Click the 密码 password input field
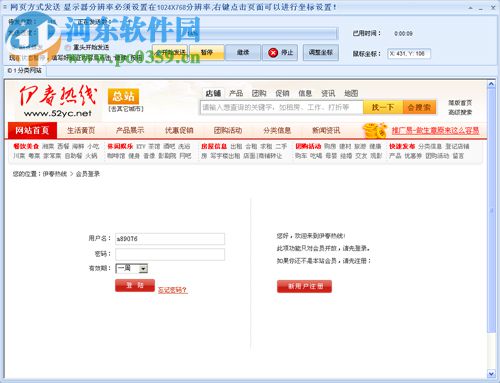500x383 pixels. (x=170, y=254)
